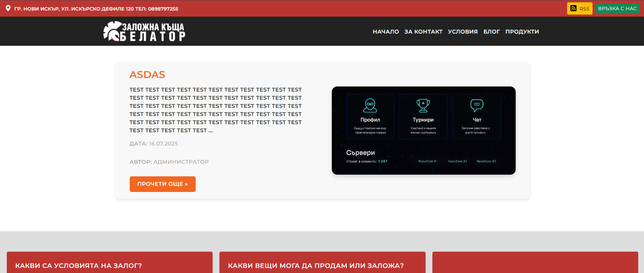Go to ЗА КОНТАКТ page
Viewport: 644px width, 273px height.
point(423,32)
